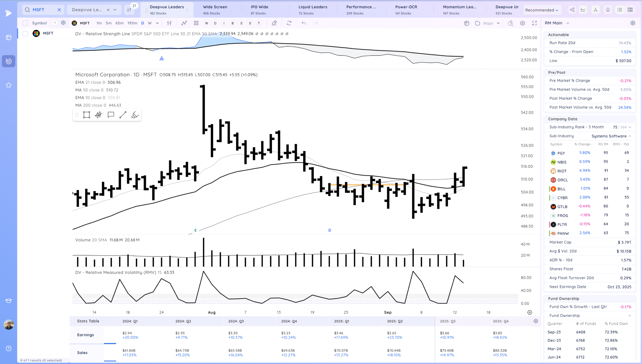Switch to Momentum Lea... tab
Viewport: 642px width, 364px height.
(460, 10)
